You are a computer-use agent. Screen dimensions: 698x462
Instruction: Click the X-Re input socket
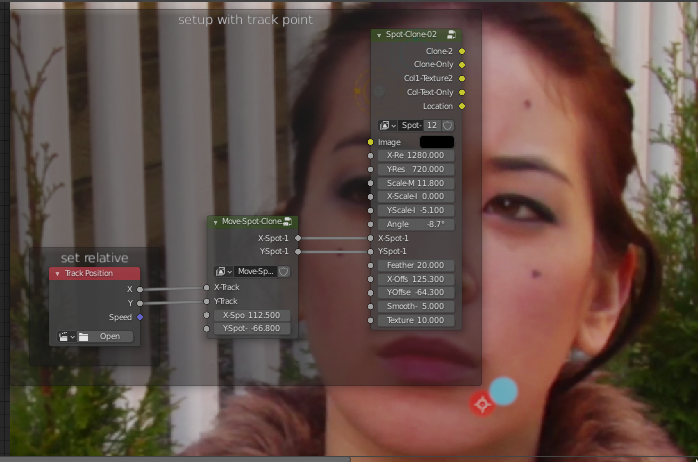370,156
